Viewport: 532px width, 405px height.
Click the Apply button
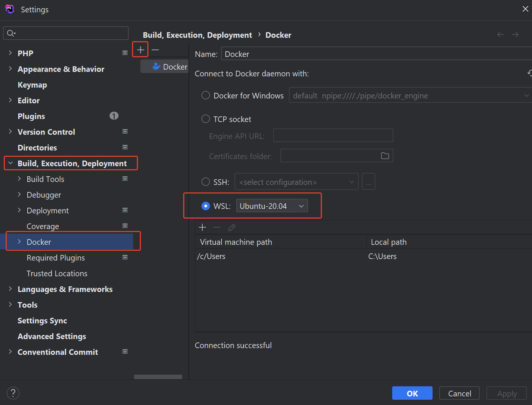coord(507,393)
